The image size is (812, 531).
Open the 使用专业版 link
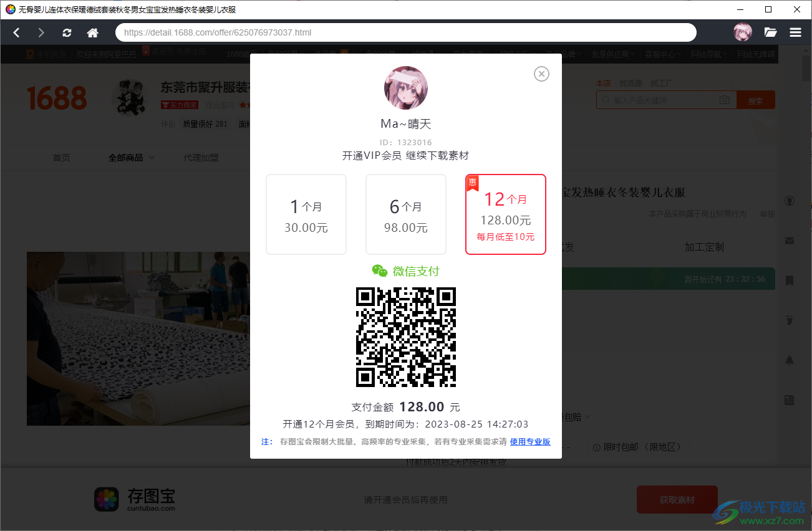tap(530, 442)
